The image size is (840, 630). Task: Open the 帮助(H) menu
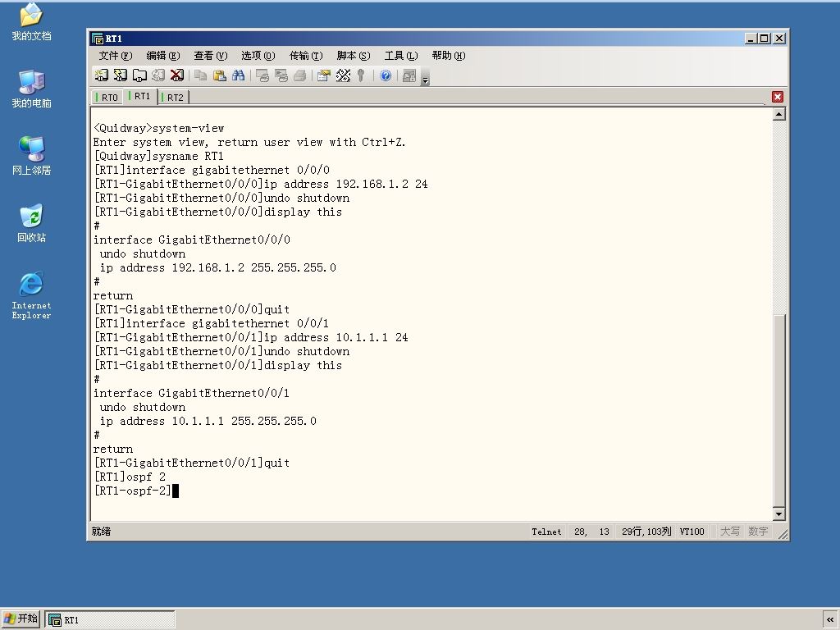[449, 56]
